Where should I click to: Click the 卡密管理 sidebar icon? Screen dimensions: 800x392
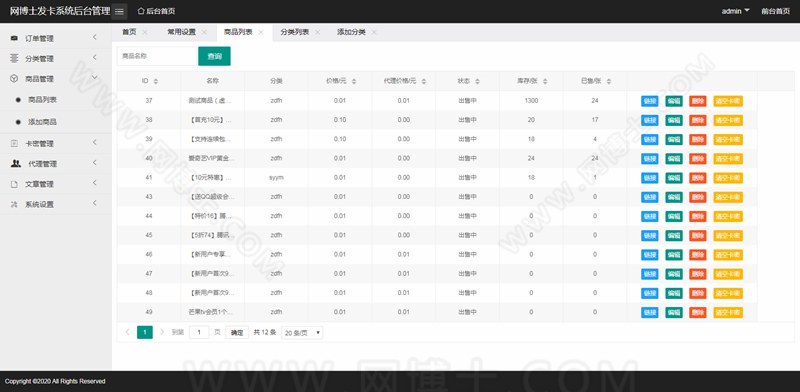[14, 143]
